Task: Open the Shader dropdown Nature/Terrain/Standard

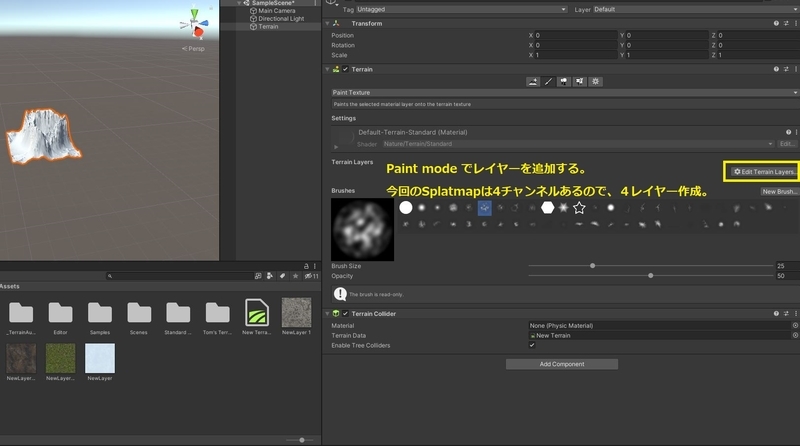Action: (578, 144)
